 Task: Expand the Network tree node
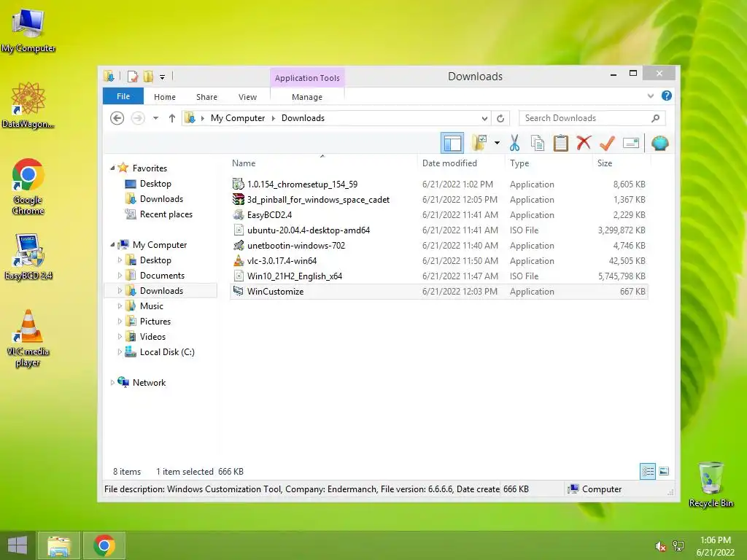[112, 382]
